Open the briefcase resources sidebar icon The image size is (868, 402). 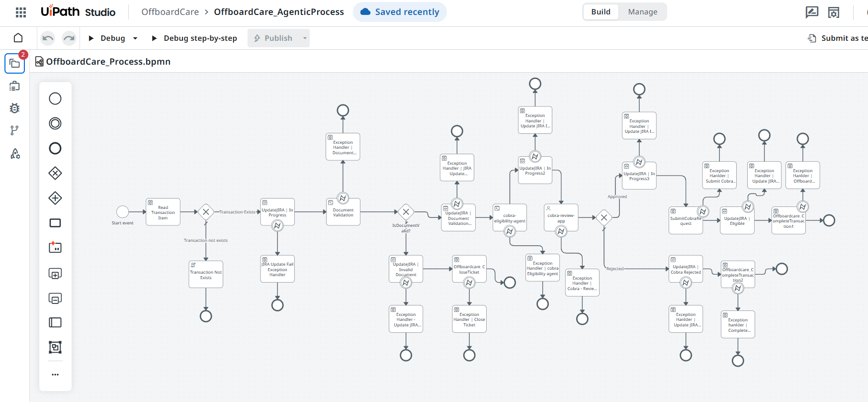[x=15, y=86]
